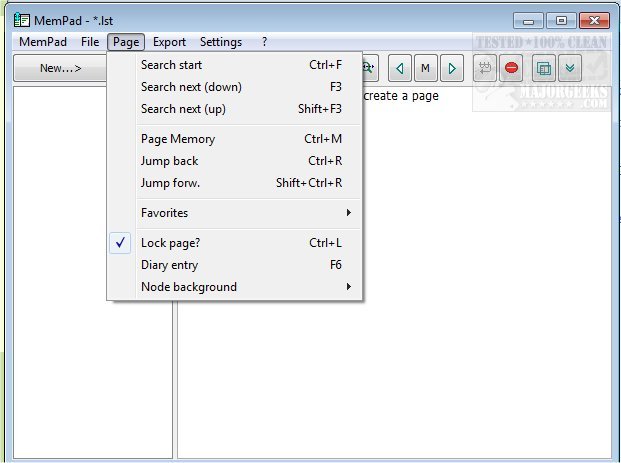The height and width of the screenshot is (463, 621).
Task: Open the File menu
Action: point(90,42)
